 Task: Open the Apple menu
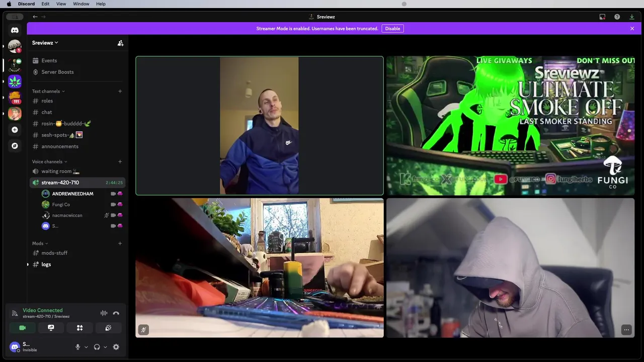click(x=9, y=4)
